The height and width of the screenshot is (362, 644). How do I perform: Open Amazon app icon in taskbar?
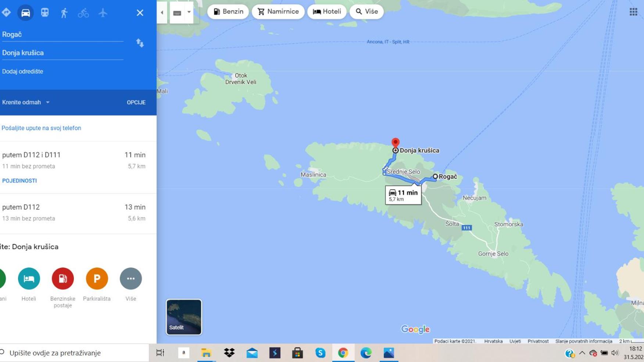[x=183, y=353]
